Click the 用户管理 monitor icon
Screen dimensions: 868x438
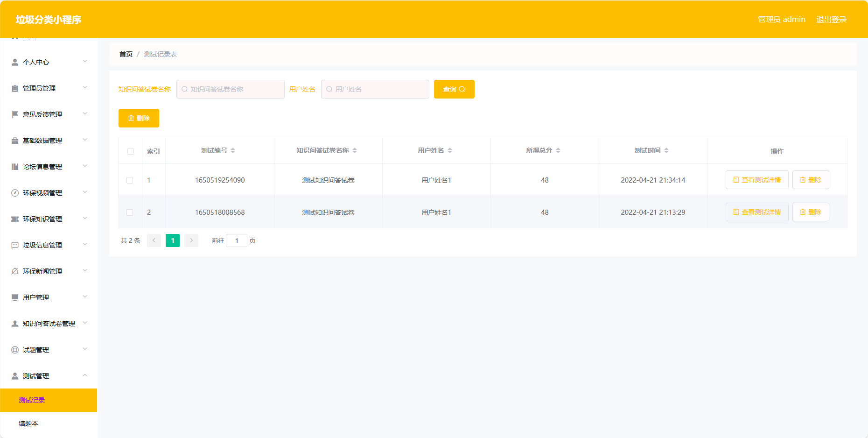pyautogui.click(x=15, y=297)
